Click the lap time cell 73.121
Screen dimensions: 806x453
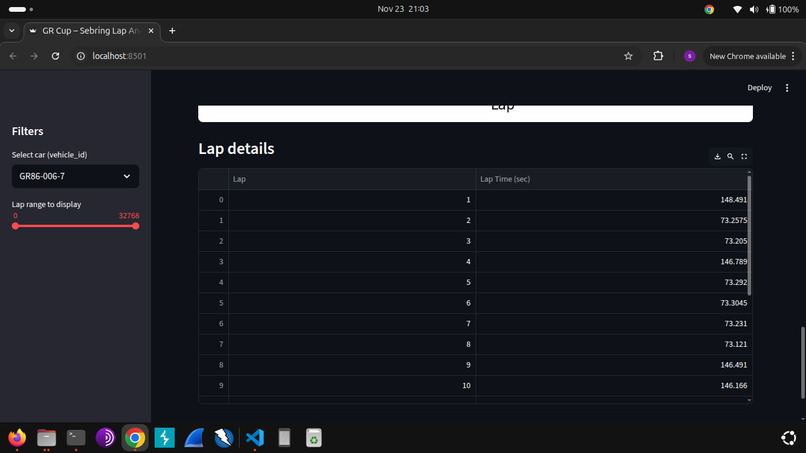click(611, 344)
